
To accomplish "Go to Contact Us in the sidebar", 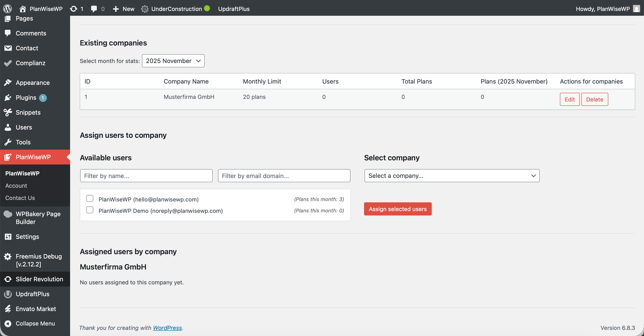I will [20, 198].
